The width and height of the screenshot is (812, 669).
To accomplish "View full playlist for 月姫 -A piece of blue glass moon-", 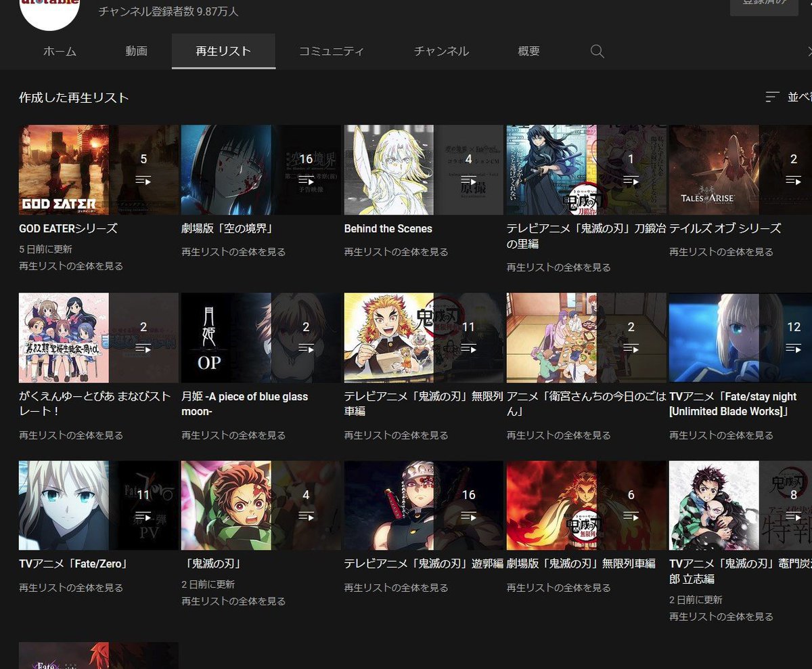I will click(233, 435).
